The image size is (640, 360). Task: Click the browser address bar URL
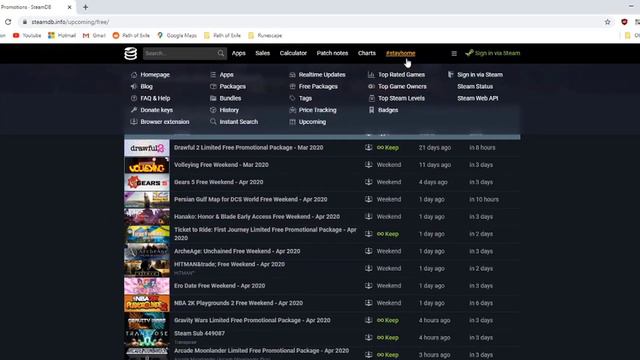coord(70,22)
